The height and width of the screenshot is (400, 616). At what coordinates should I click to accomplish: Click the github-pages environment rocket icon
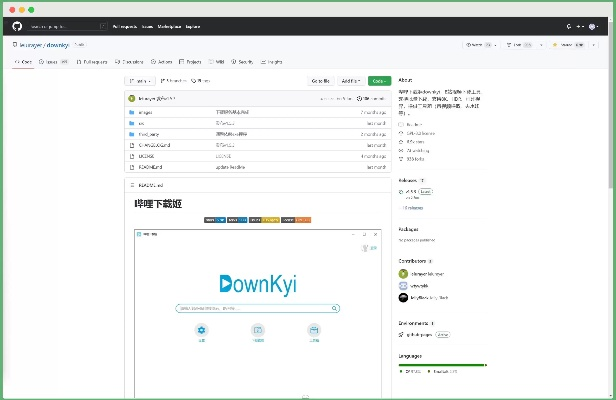(403, 334)
